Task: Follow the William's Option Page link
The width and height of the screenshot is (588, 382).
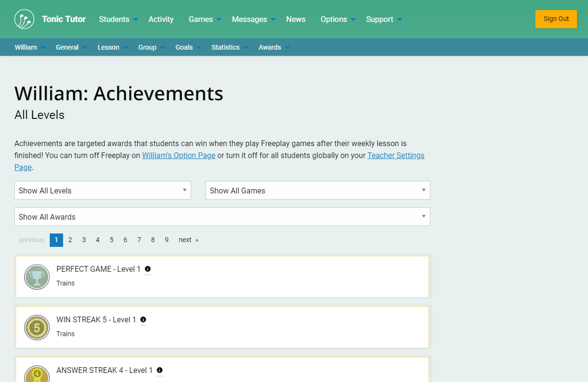Action: pyautogui.click(x=178, y=155)
